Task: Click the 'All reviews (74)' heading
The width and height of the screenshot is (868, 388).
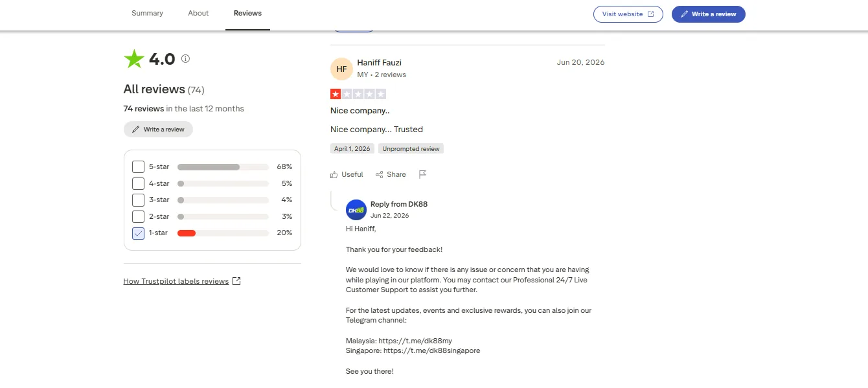Action: click(164, 89)
